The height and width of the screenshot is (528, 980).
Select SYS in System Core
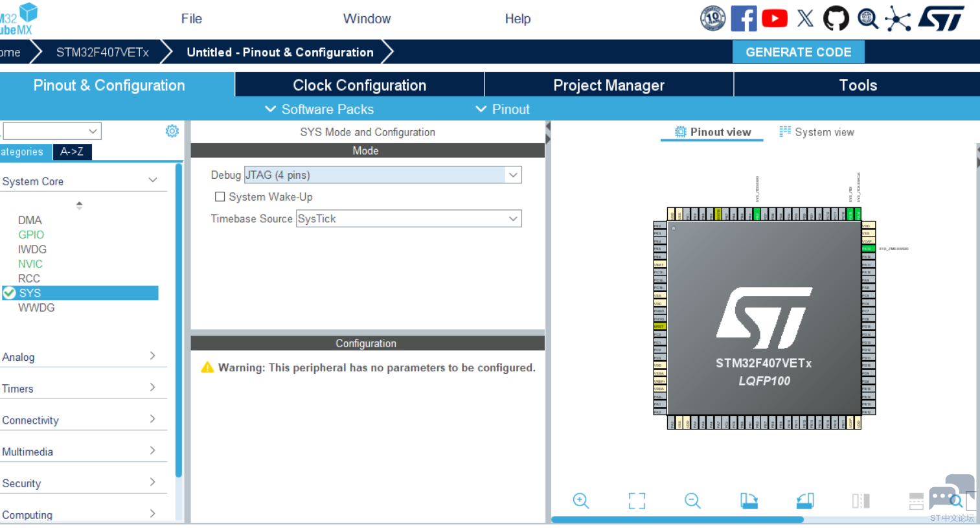click(x=80, y=293)
